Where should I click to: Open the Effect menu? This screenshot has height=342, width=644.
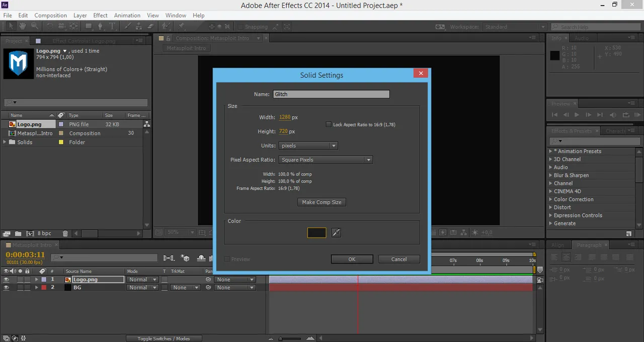tap(100, 16)
